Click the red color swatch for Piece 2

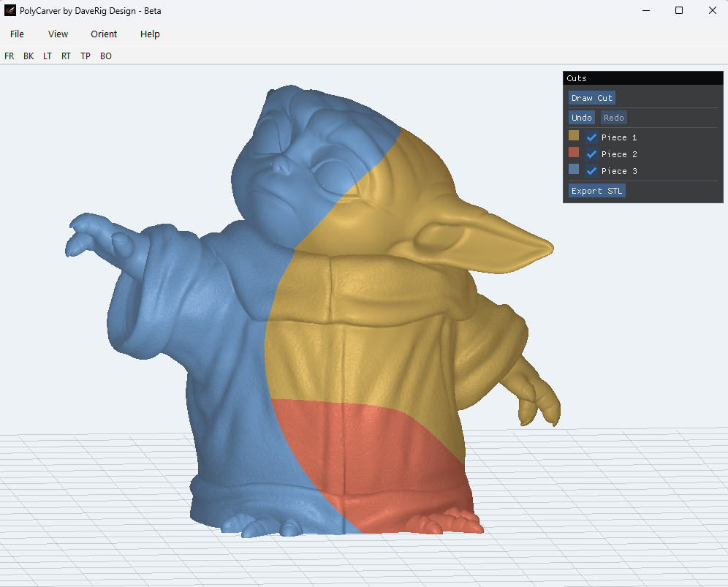574,152
